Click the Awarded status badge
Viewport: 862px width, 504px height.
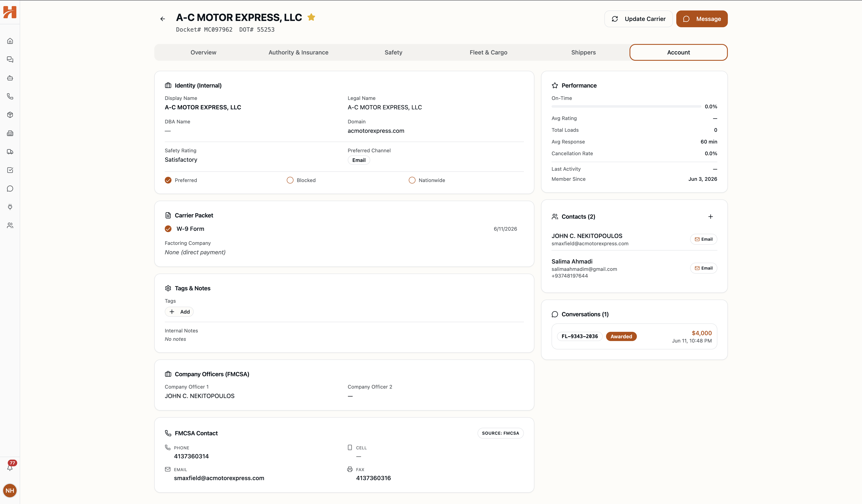click(621, 336)
